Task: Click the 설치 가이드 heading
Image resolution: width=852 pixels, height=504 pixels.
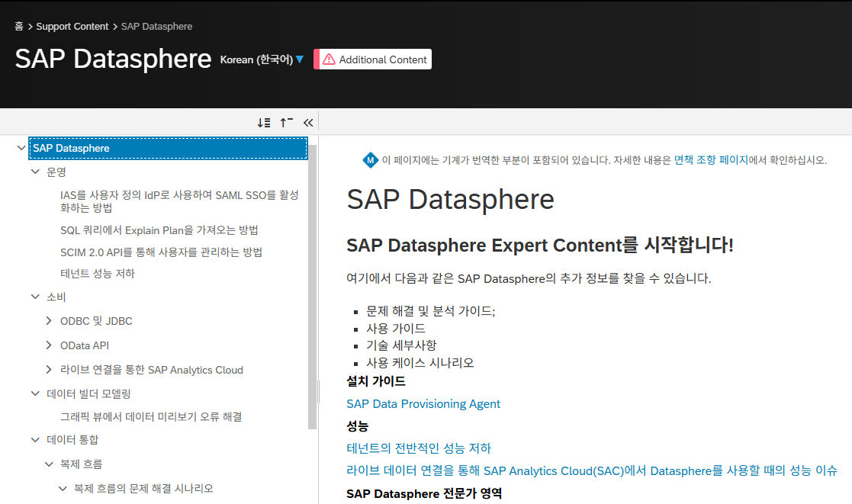Action: [x=376, y=380]
